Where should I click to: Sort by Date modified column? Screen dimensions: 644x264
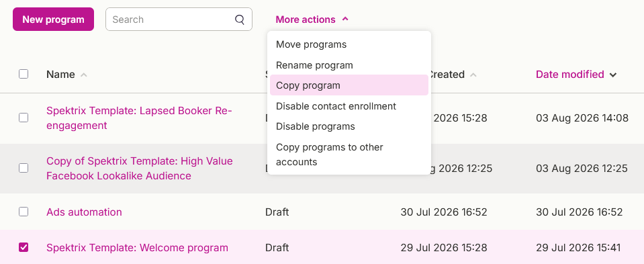click(x=569, y=75)
